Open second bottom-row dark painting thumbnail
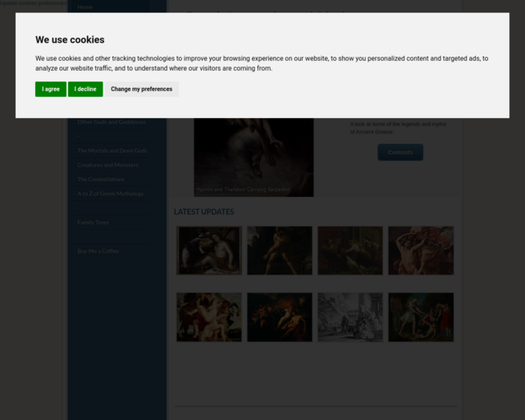 [x=280, y=317]
